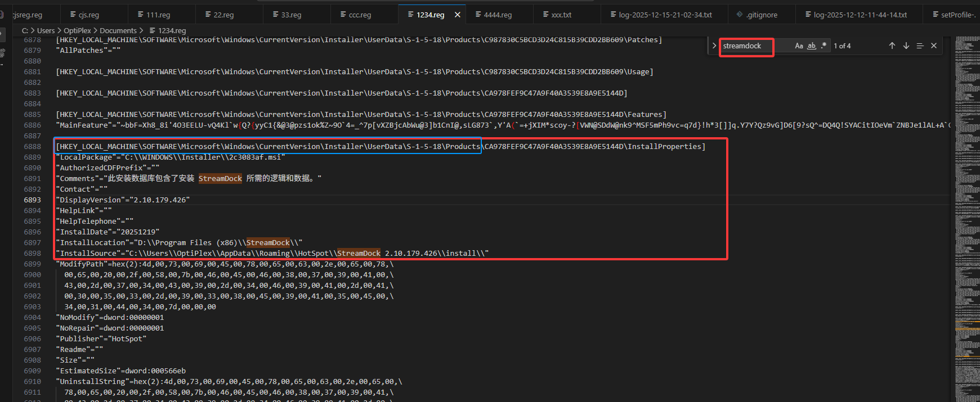This screenshot has height=402, width=980.
Task: Click the "InstallDate"="20251219" line
Action: click(108, 232)
